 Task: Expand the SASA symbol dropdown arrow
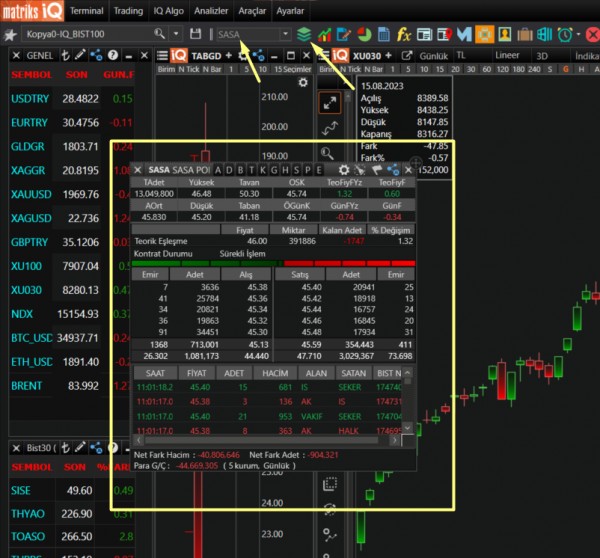285,34
